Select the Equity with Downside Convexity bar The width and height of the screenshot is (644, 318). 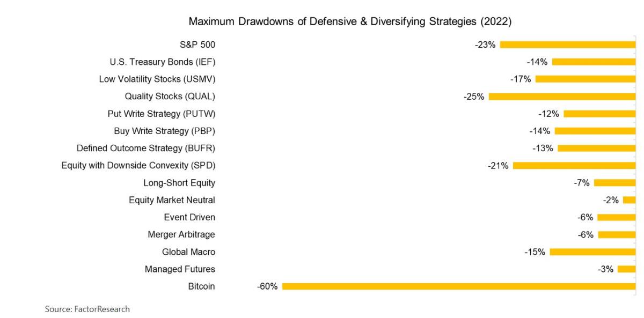pyautogui.click(x=574, y=165)
